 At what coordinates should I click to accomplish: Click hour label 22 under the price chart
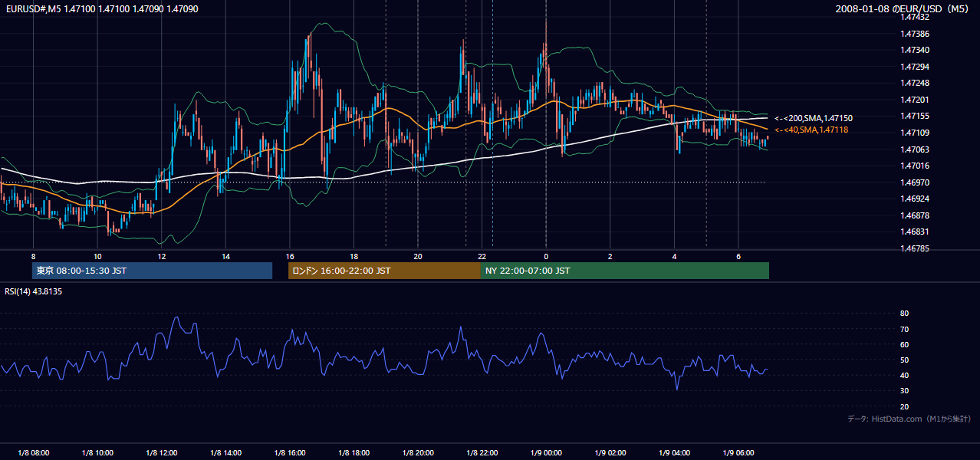point(482,256)
